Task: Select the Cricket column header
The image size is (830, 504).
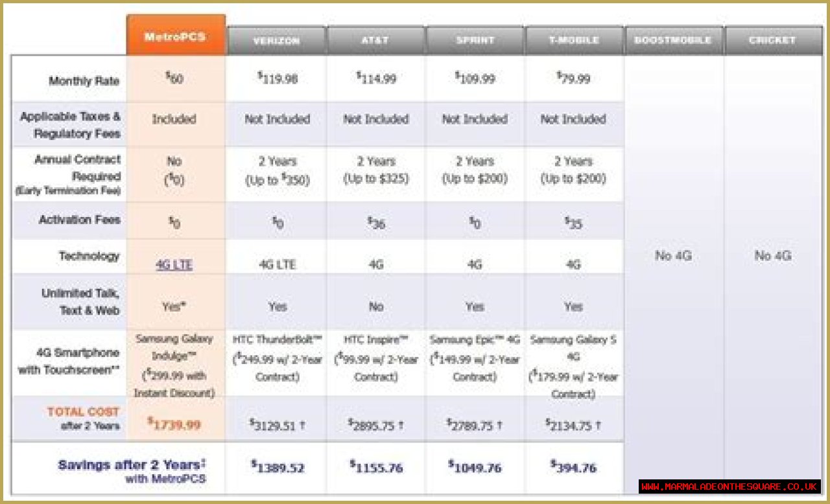Action: click(772, 40)
